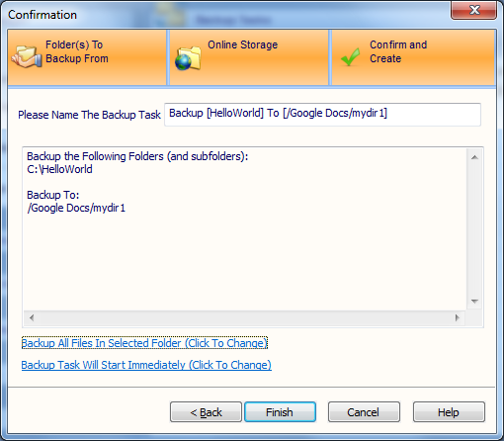This screenshot has width=504, height=441.
Task: Open the Folder(s) To Backup From step
Action: pyautogui.click(x=87, y=57)
